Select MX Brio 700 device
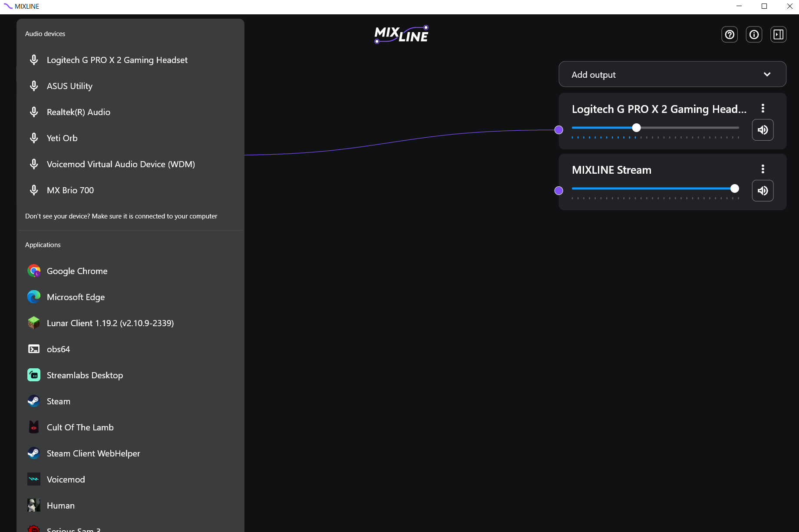The height and width of the screenshot is (532, 799). (130, 190)
